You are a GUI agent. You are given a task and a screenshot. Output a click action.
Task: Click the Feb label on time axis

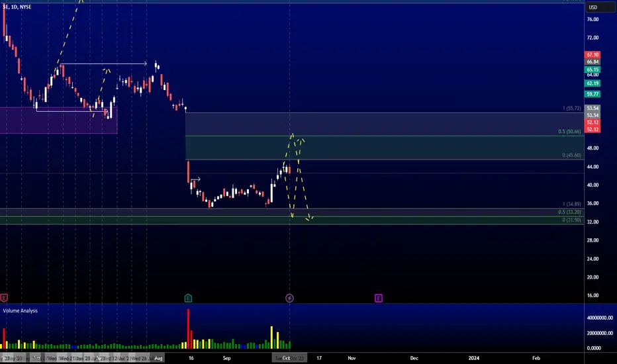pos(536,358)
